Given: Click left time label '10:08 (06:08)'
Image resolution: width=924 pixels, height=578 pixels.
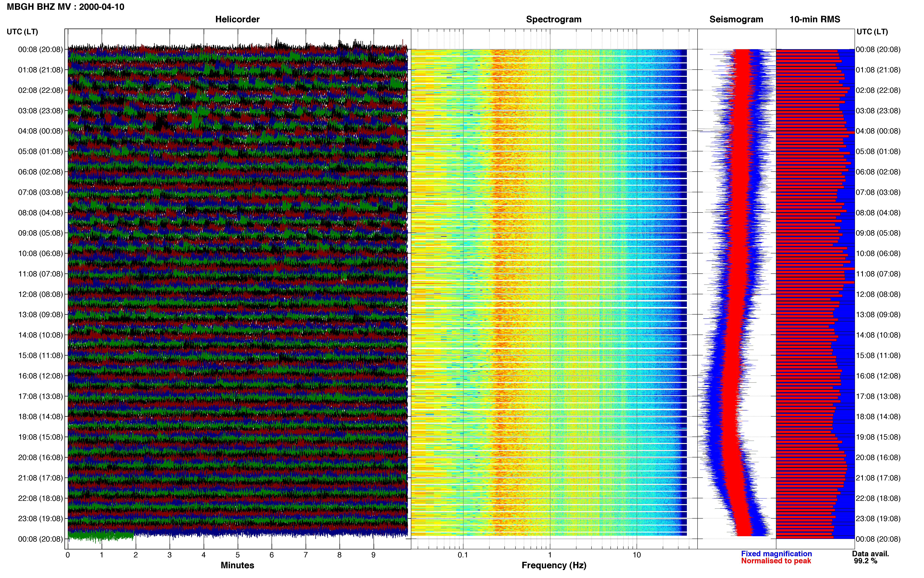Looking at the screenshot, I should click(x=40, y=253).
